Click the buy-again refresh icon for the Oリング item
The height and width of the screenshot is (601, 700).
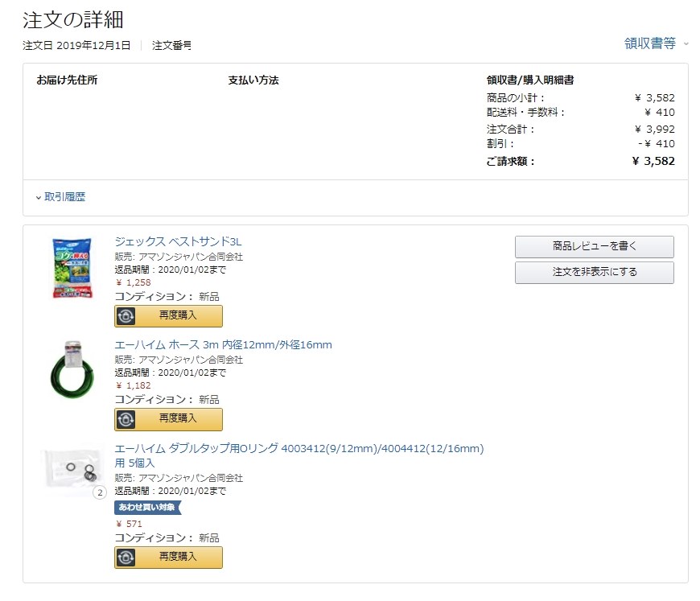coord(127,558)
